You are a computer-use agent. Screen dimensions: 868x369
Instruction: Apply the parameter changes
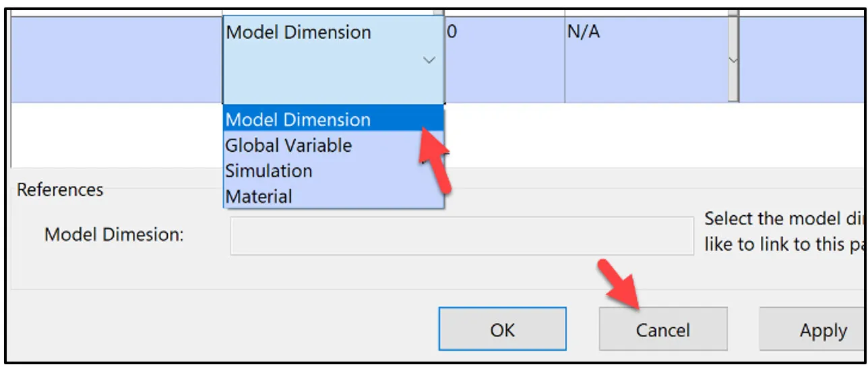813,329
